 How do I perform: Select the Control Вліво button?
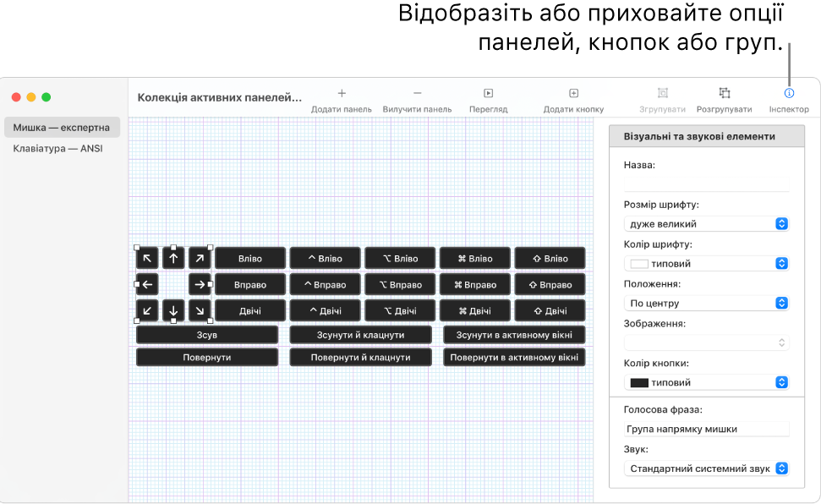click(326, 258)
